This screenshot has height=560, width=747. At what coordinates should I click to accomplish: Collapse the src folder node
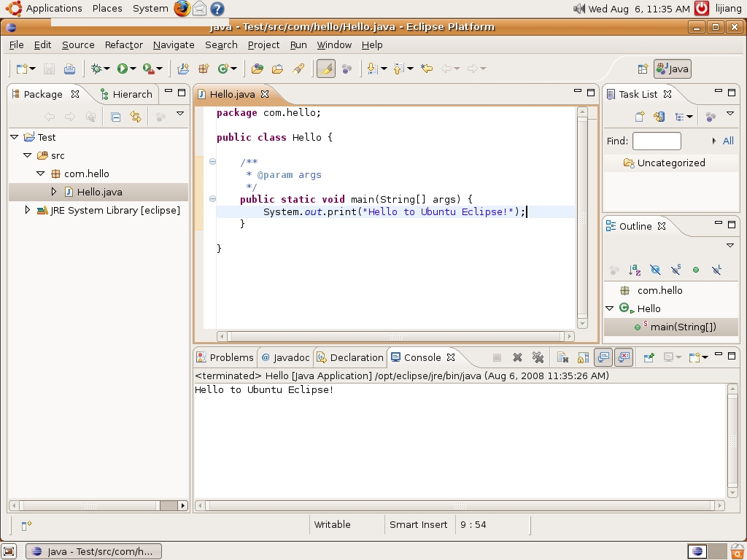27,155
